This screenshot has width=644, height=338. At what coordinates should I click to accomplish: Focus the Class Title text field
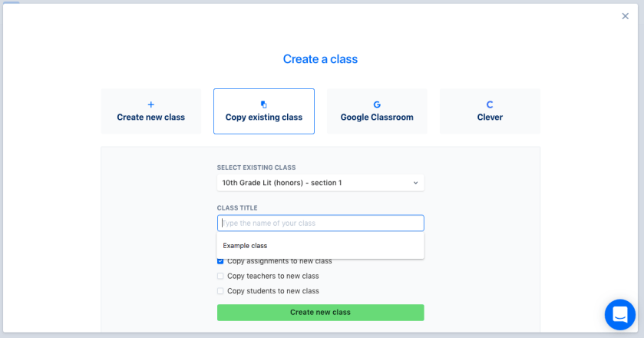(x=320, y=223)
